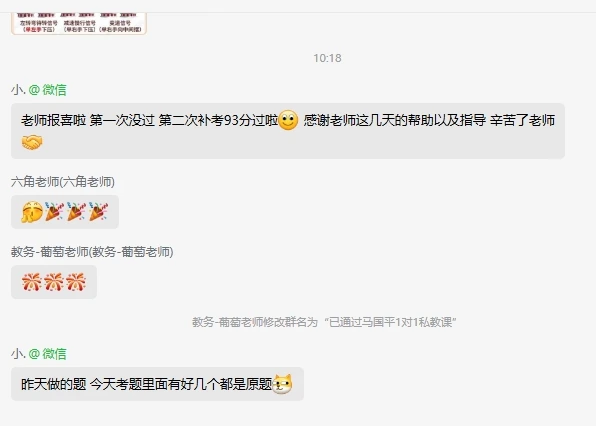Click the smiley emoji after 93分过啦
The width and height of the screenshot is (597, 426).
tap(288, 120)
